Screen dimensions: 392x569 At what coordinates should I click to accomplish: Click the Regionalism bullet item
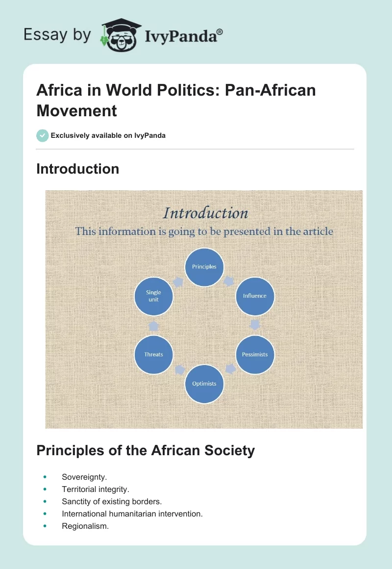click(x=85, y=526)
